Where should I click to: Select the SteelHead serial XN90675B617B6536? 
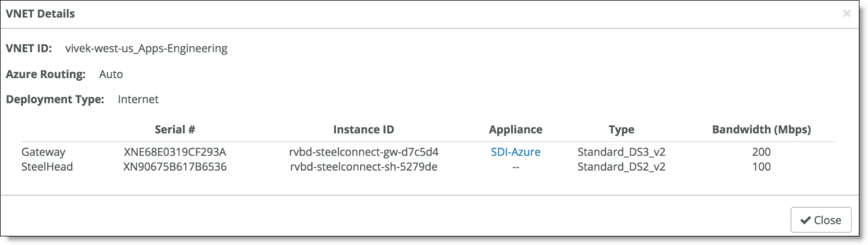click(175, 167)
